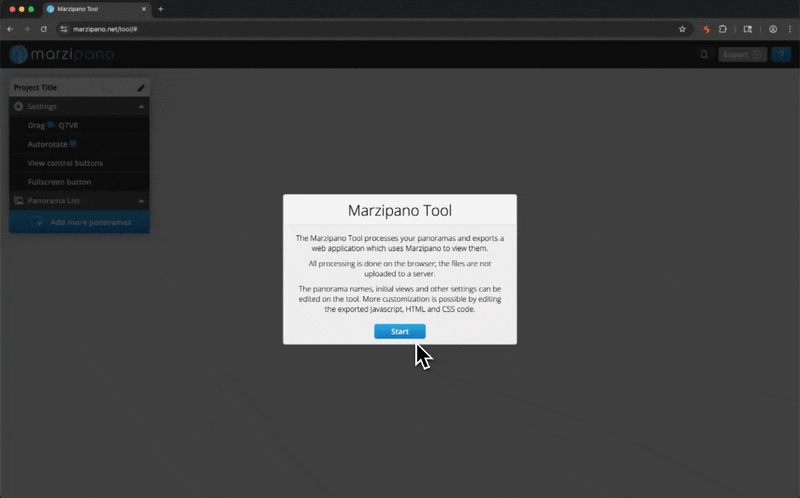Click the Panorama List image icon
The width and height of the screenshot is (800, 498).
coord(18,201)
